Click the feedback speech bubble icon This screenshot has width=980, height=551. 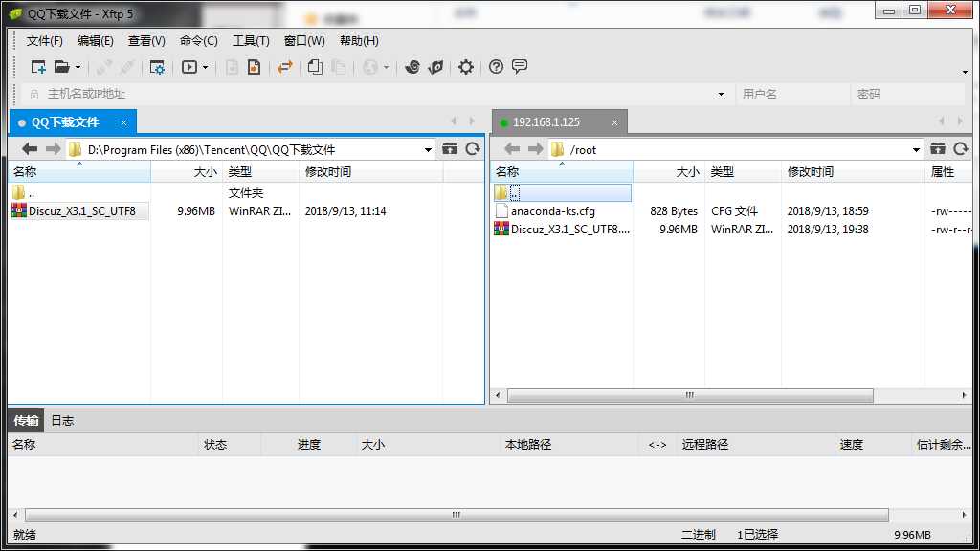(x=520, y=66)
